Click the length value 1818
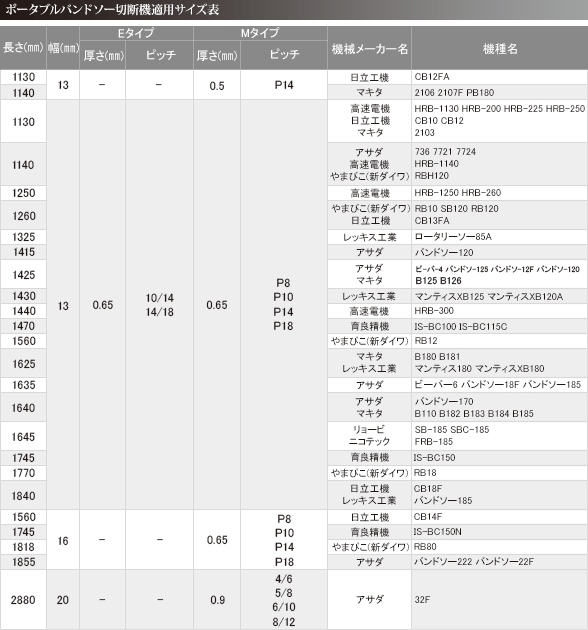Screen dimensions: 588x630 [x=24, y=547]
